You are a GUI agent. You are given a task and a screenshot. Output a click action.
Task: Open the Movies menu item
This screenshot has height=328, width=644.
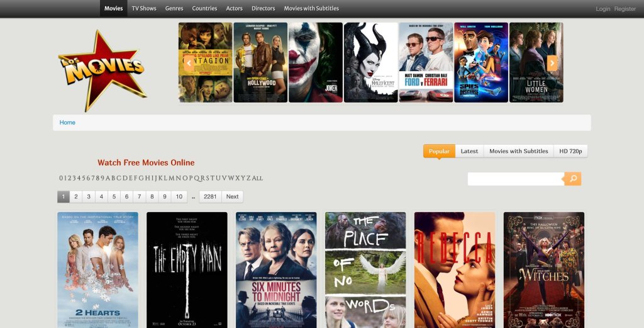click(113, 8)
